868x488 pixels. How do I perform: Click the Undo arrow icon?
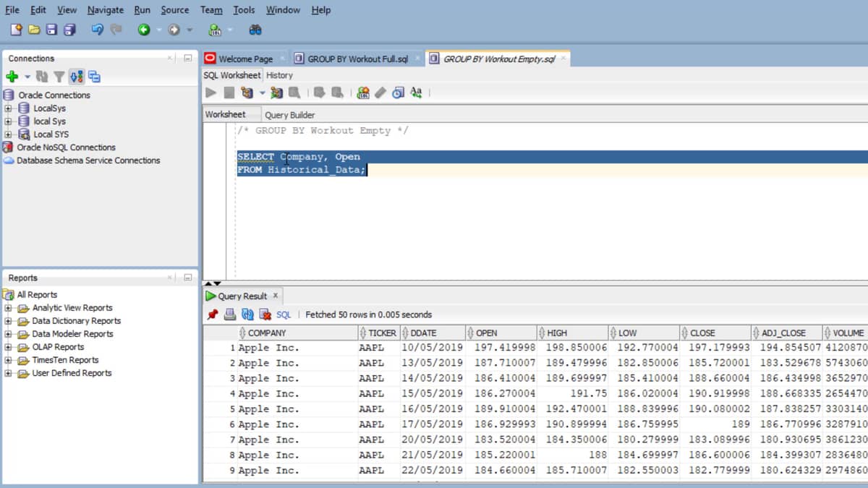pos(97,30)
